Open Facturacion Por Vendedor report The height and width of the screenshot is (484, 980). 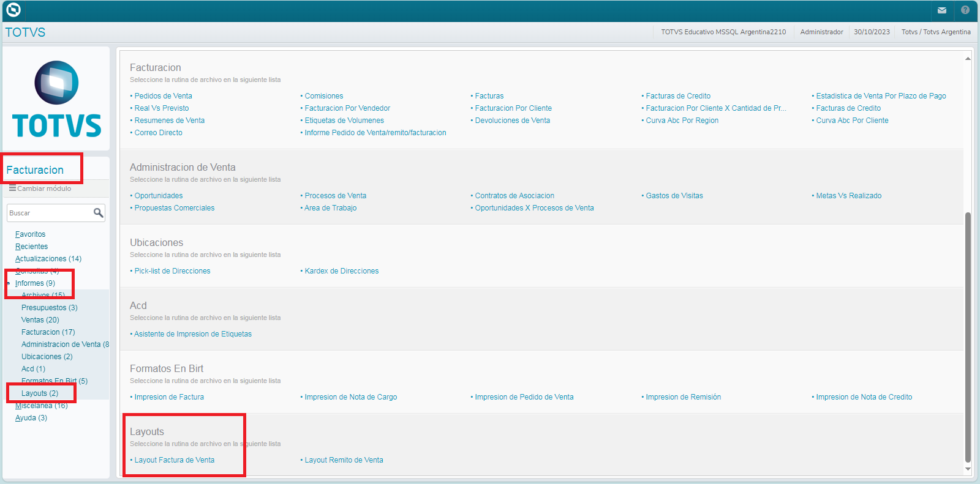tap(347, 108)
